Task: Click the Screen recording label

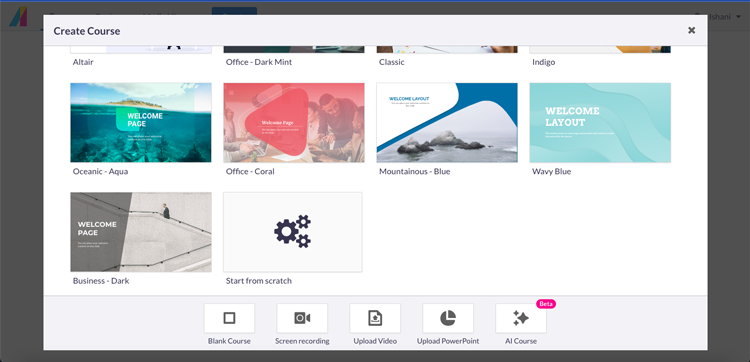Action: (x=302, y=341)
